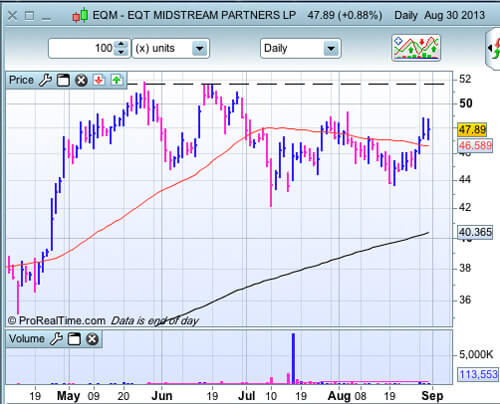Screen dimensions: 500x404
Task: Click the 52 price axis label
Action: point(465,79)
